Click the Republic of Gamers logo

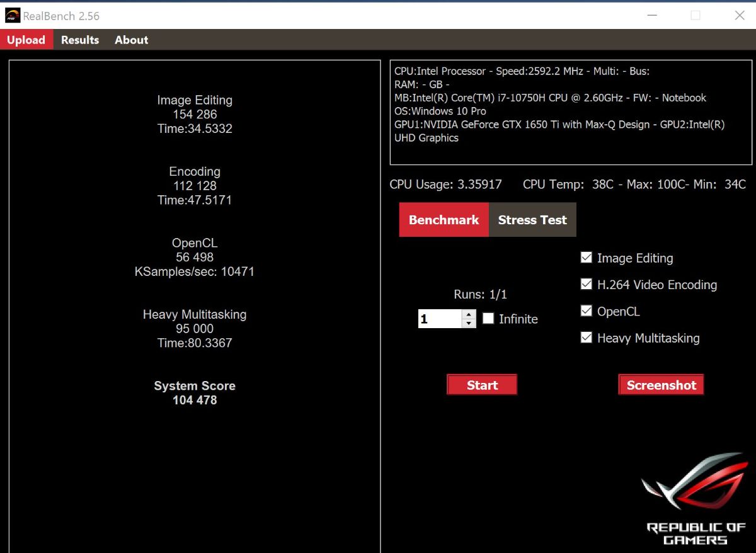(x=696, y=499)
